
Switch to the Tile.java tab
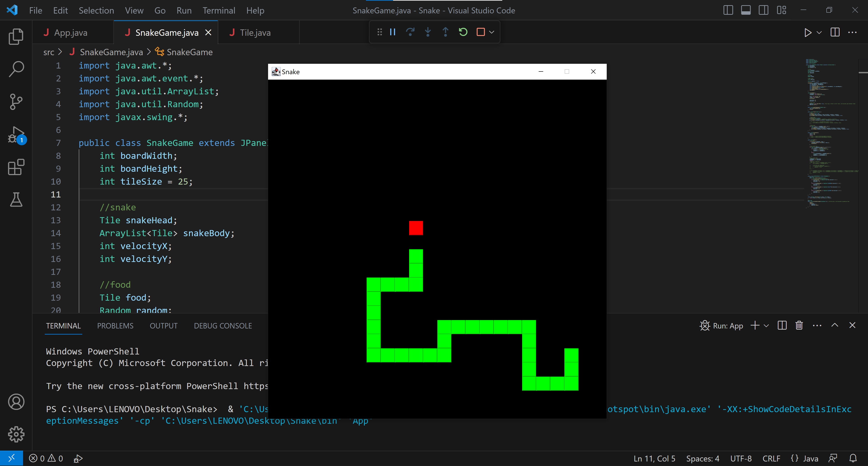click(255, 32)
